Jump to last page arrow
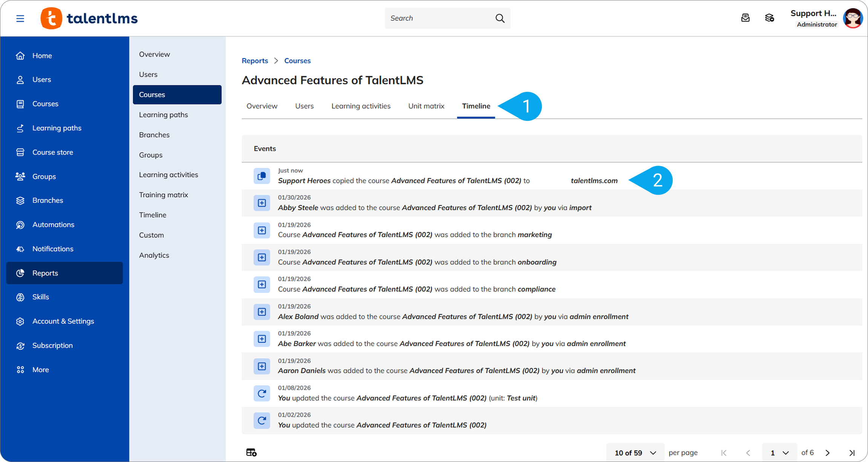 852,453
